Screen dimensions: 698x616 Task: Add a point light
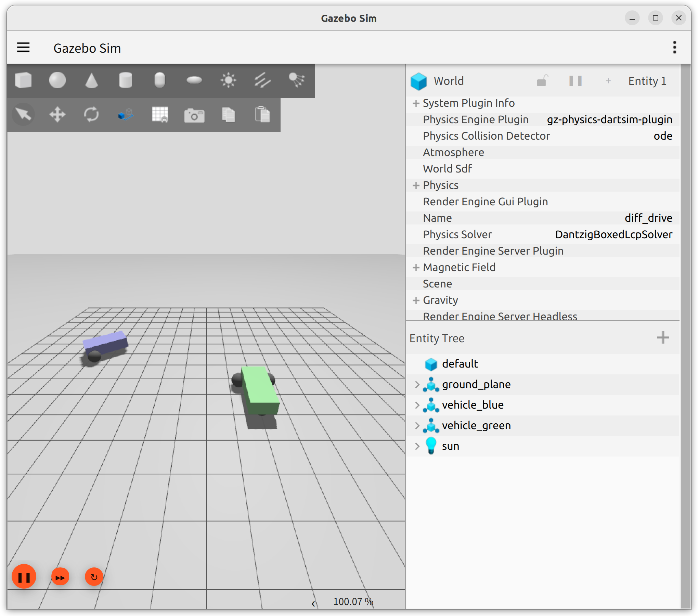tap(228, 80)
